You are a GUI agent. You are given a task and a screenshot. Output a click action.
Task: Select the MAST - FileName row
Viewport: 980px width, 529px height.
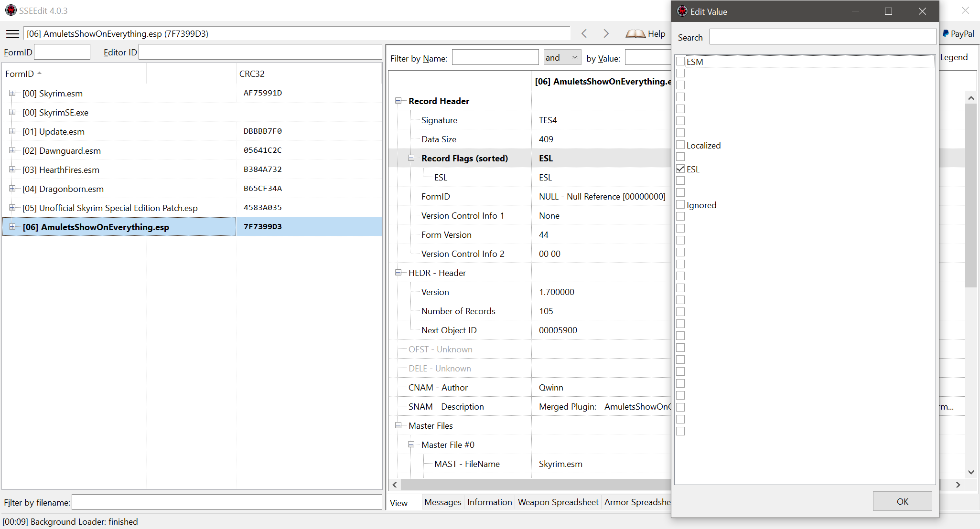point(530,464)
